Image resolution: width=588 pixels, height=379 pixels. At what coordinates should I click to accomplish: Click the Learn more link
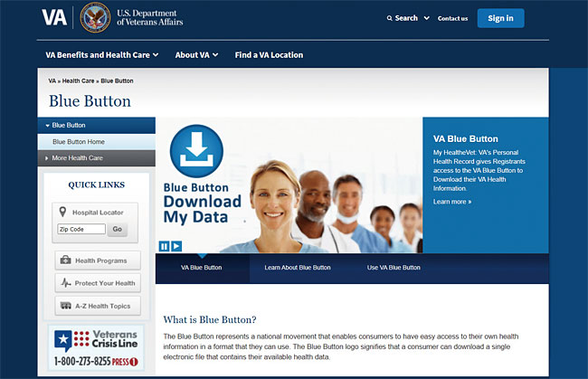coord(452,202)
